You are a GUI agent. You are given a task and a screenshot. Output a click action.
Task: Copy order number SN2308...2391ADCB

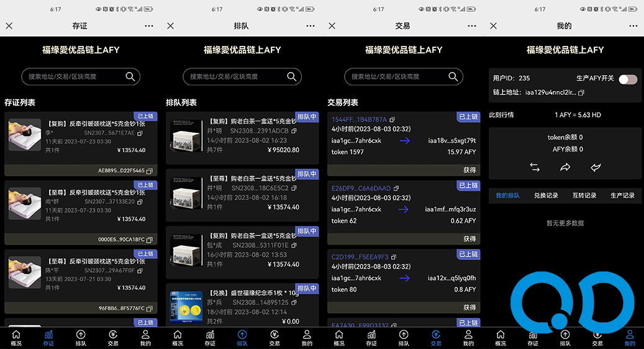coord(294,131)
